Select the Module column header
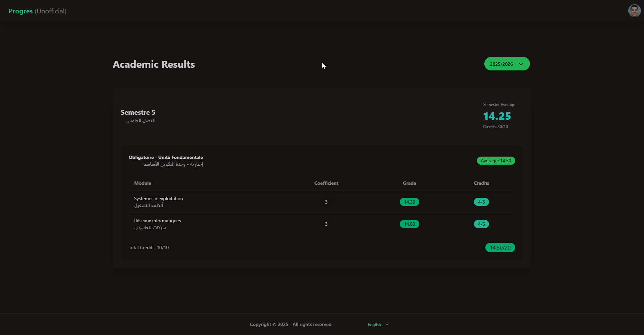 142,183
